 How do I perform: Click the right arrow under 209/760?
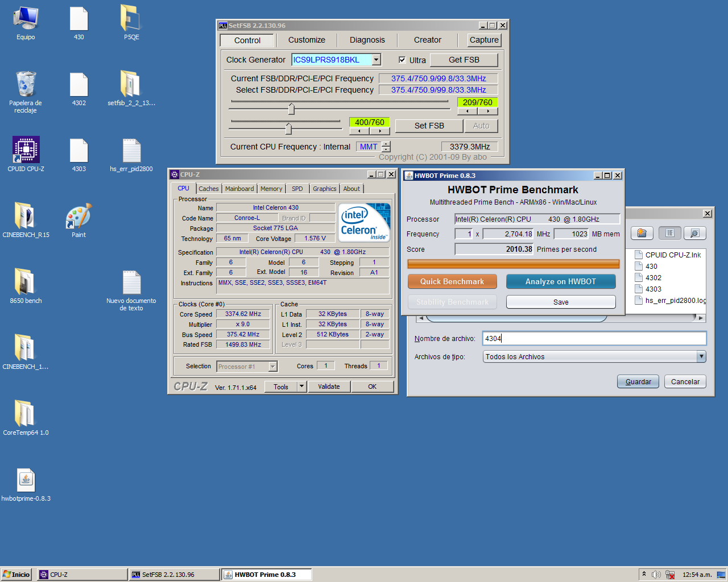[488, 111]
